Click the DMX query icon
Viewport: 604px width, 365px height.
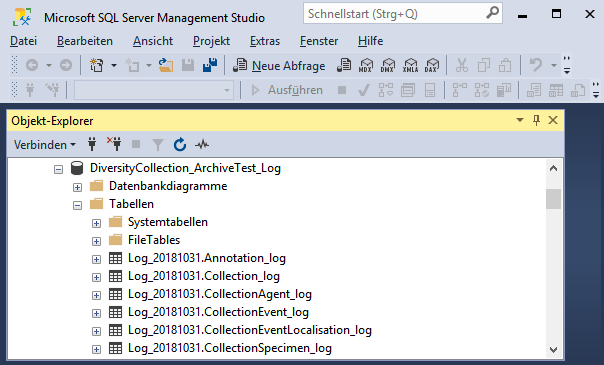point(388,66)
